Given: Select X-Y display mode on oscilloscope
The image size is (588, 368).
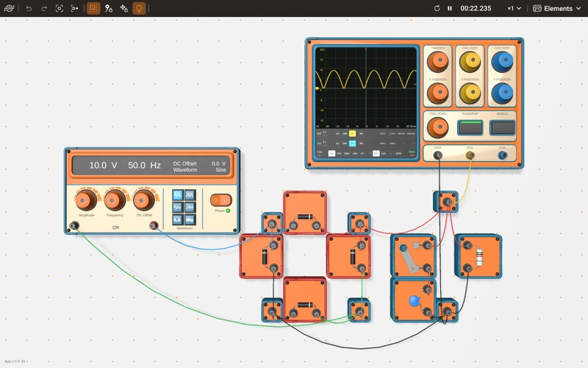Looking at the screenshot, I should coord(362,154).
